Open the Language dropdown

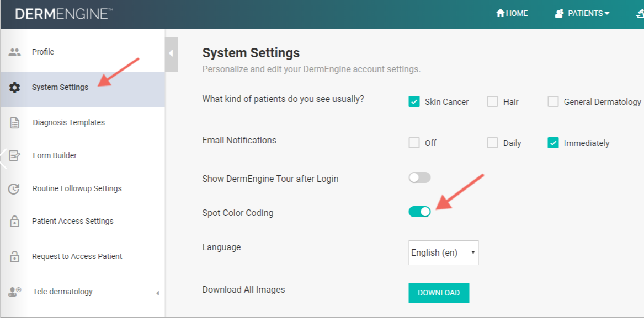pos(443,252)
